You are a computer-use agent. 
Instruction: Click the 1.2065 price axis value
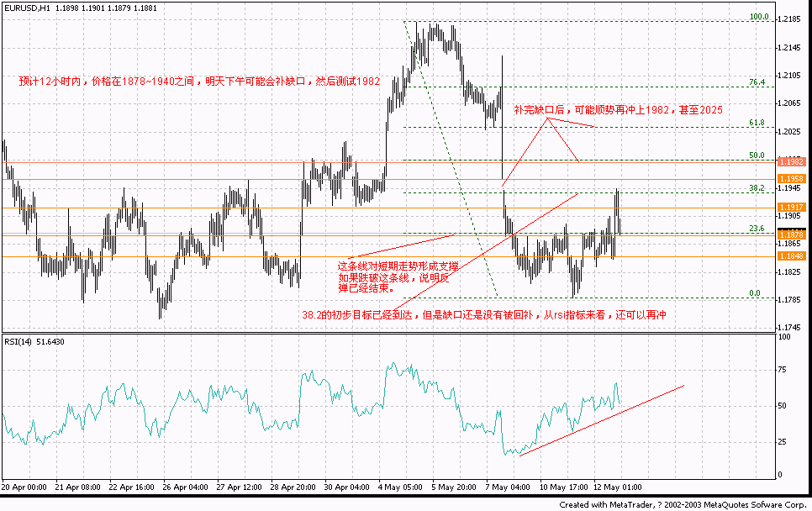pyautogui.click(x=791, y=103)
